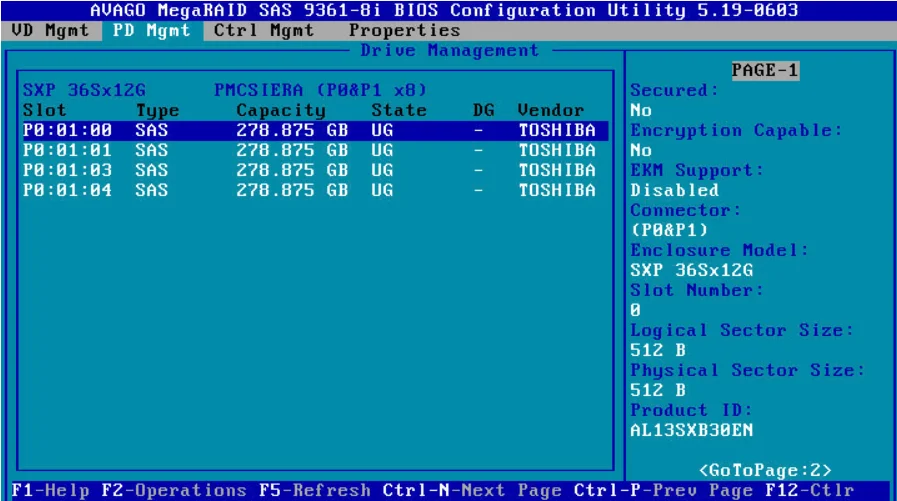This screenshot has width=897, height=501.
Task: Click the Ctrl-P-Prev Page hint
Action: coord(664,491)
